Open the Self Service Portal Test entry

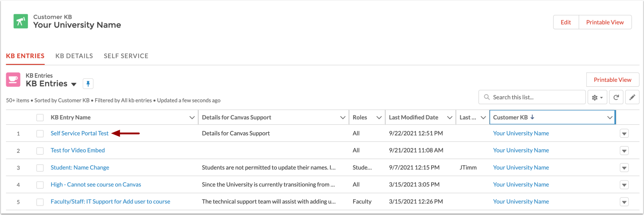80,133
